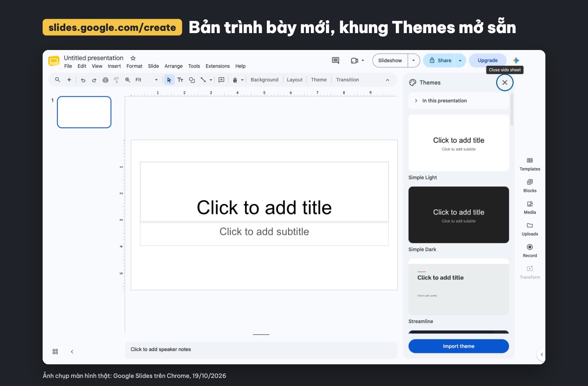Close the Themes side sheet
The image size is (588, 386).
click(505, 83)
